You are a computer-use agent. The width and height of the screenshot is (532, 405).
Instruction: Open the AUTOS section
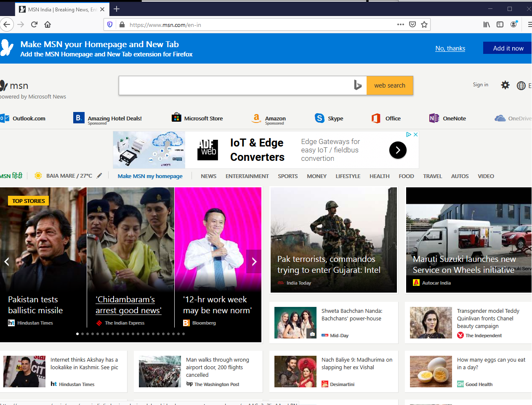(460, 176)
